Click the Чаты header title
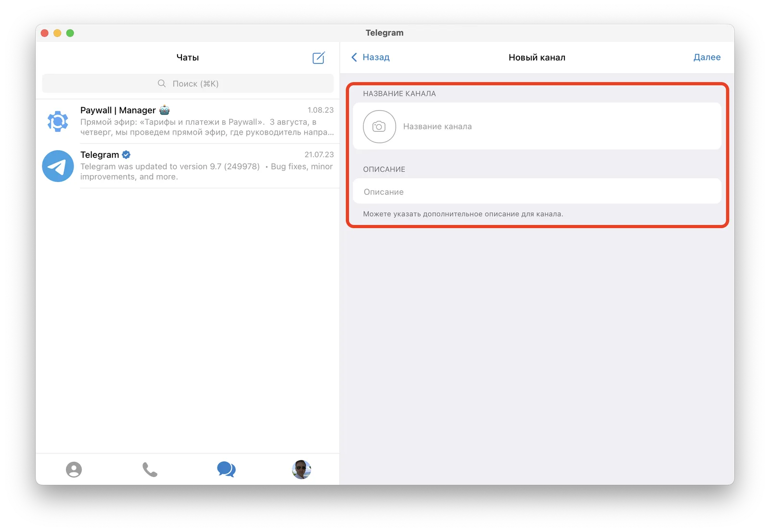Screen dimensions: 770x532 click(x=188, y=57)
